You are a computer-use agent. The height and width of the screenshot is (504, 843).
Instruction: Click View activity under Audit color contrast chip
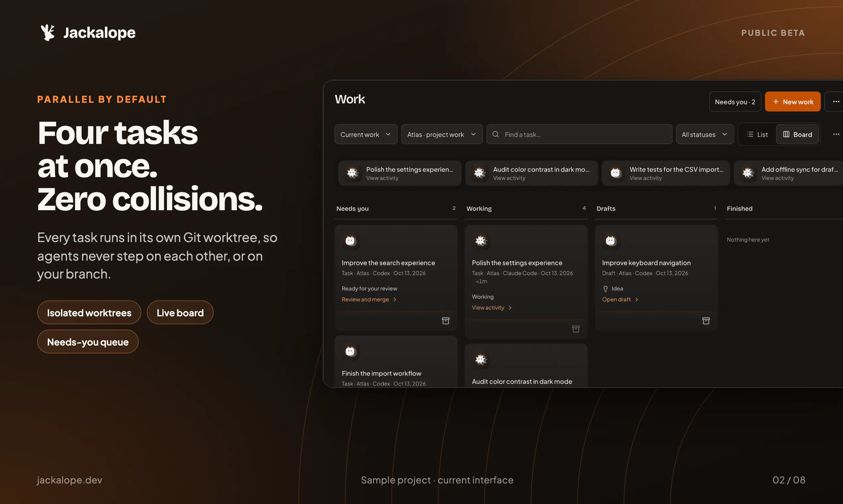509,178
